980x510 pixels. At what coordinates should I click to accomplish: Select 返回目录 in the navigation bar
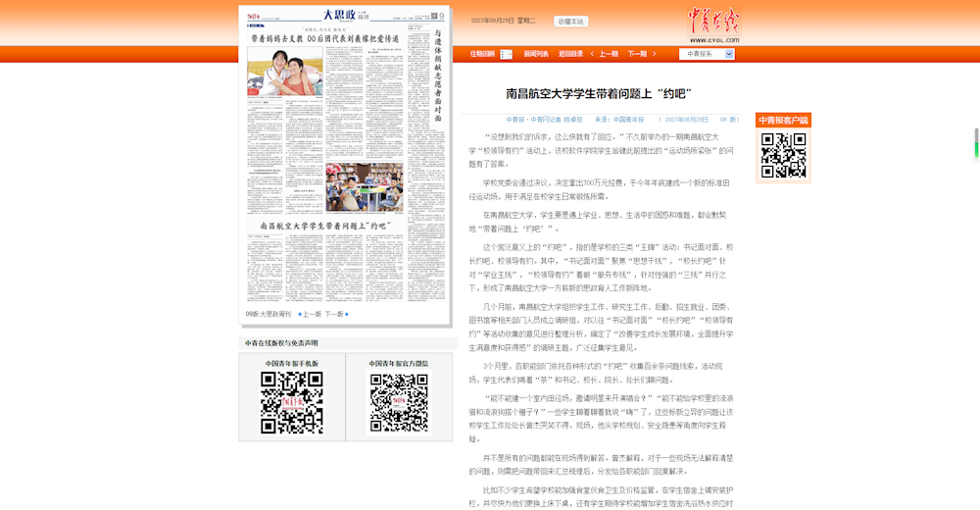coord(571,54)
